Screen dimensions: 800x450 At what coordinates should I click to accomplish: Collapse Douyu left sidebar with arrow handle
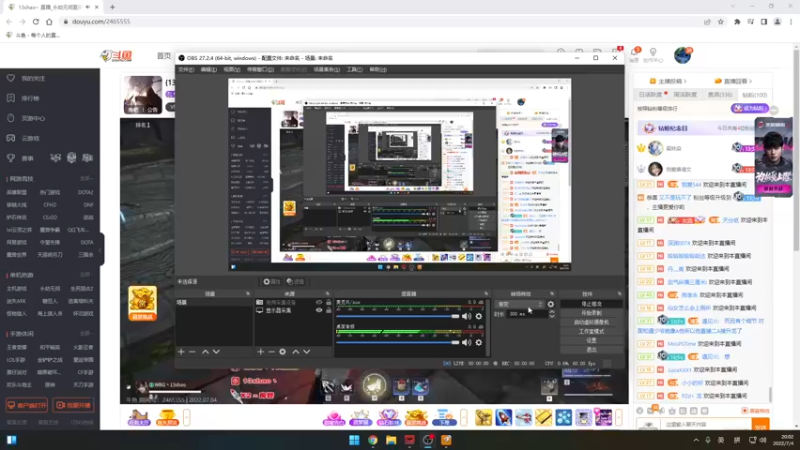pos(101,250)
